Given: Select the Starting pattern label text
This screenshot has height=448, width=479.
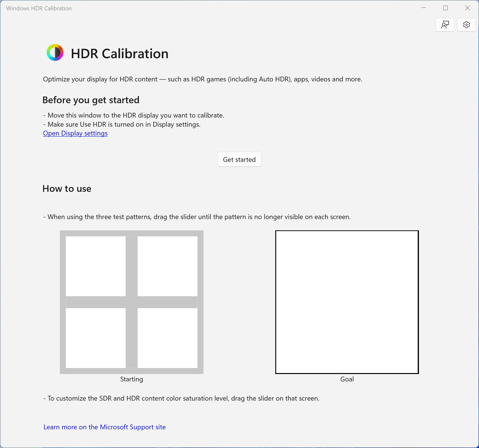Looking at the screenshot, I should click(x=132, y=379).
